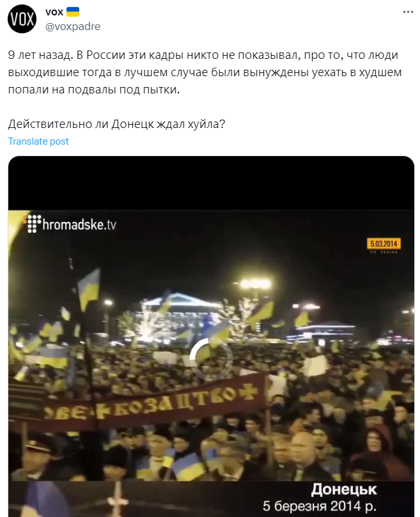Viewport: 420px width, 517px height.
Task: Open the VOX profile avatar
Action: coord(22,19)
